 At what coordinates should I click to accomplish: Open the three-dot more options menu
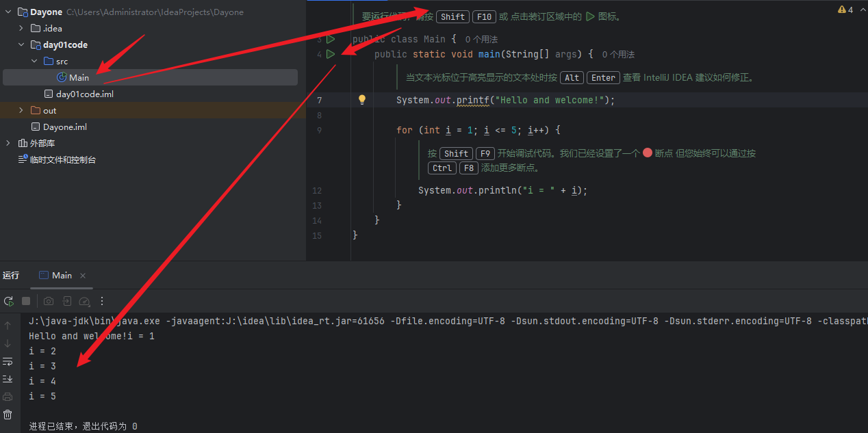point(102,301)
